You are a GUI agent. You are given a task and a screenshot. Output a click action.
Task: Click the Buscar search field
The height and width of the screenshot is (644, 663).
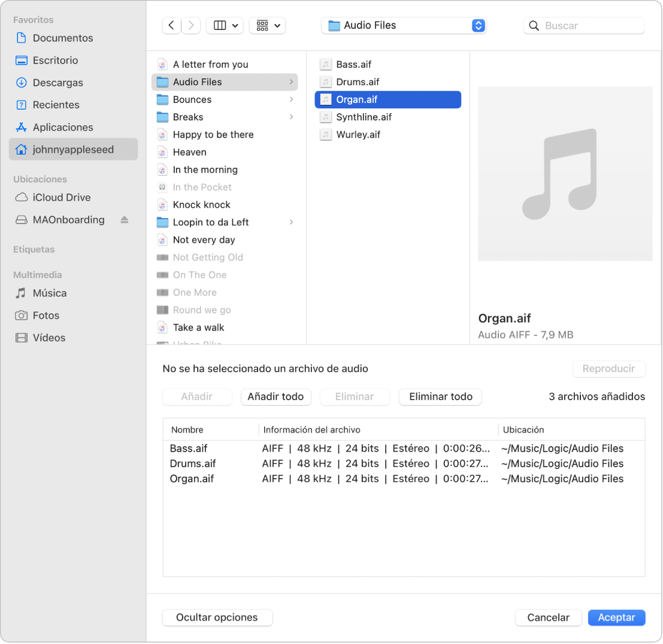point(583,25)
